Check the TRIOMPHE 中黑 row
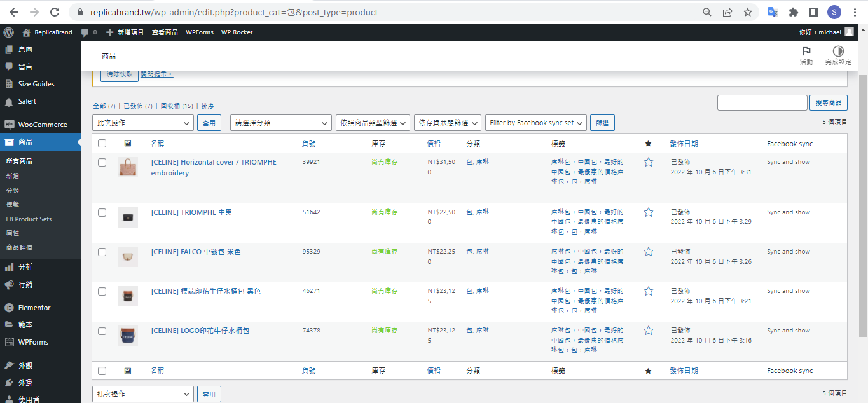868x403 pixels. (x=102, y=212)
